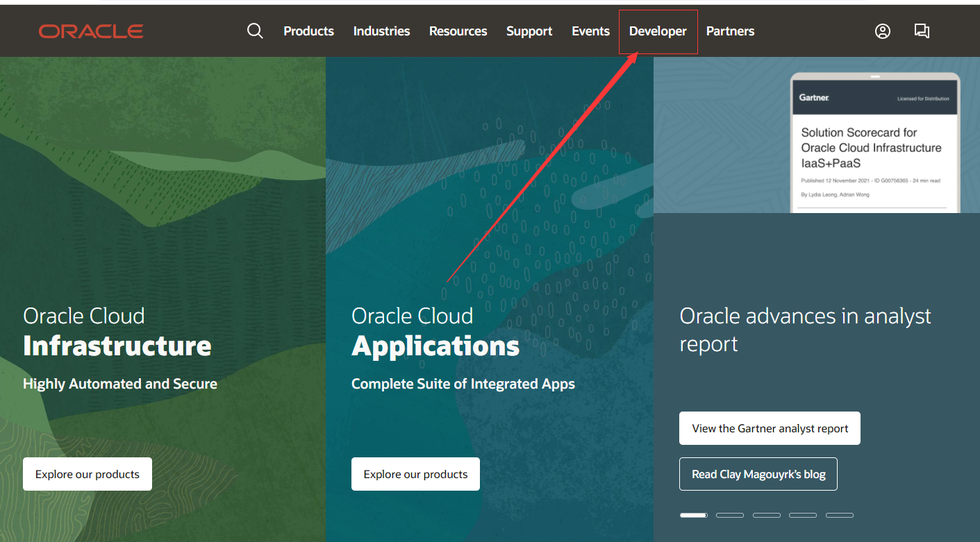This screenshot has width=980, height=542.
Task: Click View the Gartner analyst report
Action: pos(770,428)
